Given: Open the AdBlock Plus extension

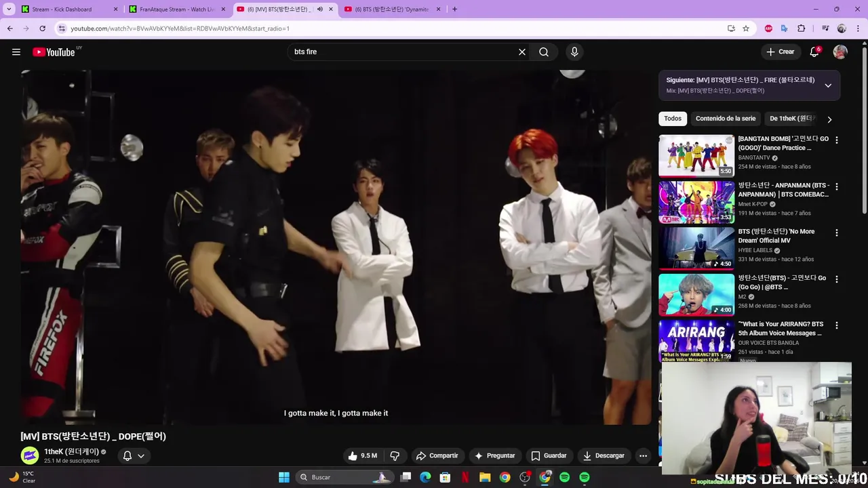Looking at the screenshot, I should (x=768, y=28).
